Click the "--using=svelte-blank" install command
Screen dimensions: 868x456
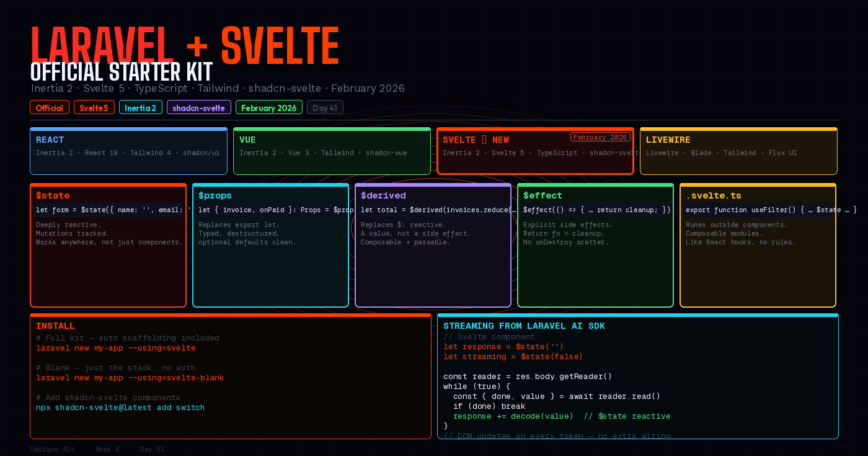pos(130,377)
